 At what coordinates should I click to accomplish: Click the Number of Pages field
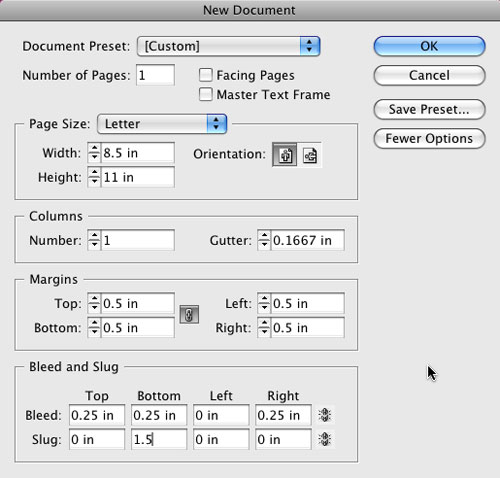pos(155,75)
